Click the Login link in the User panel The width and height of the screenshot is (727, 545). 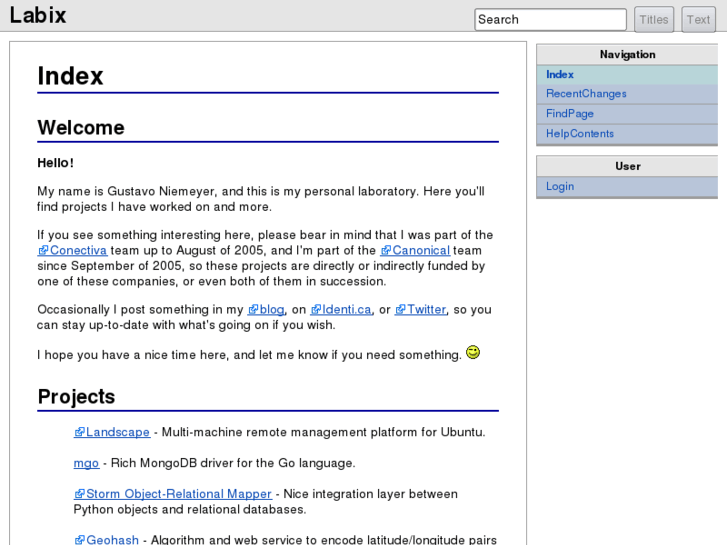click(x=560, y=187)
